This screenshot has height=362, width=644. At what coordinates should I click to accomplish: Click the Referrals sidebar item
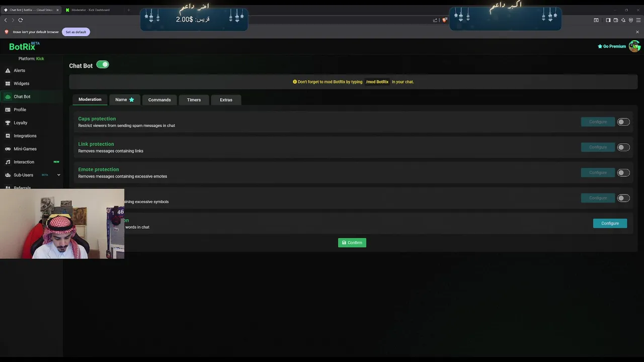[x=22, y=188]
